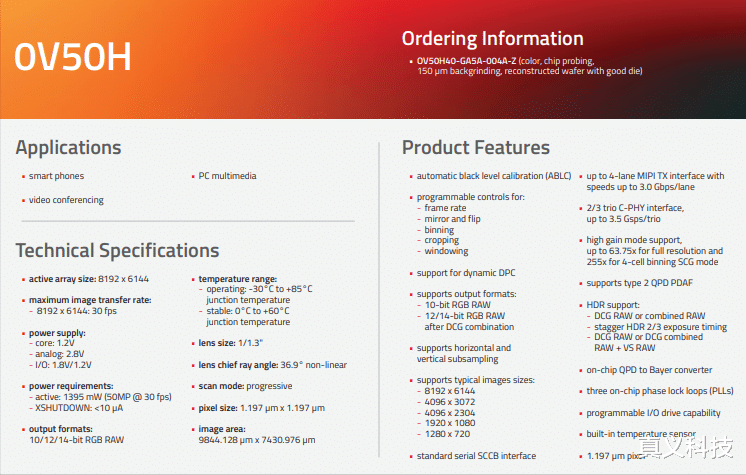Image resolution: width=746 pixels, height=475 pixels.
Task: Click the 'power requirements' label
Action: click(71, 386)
